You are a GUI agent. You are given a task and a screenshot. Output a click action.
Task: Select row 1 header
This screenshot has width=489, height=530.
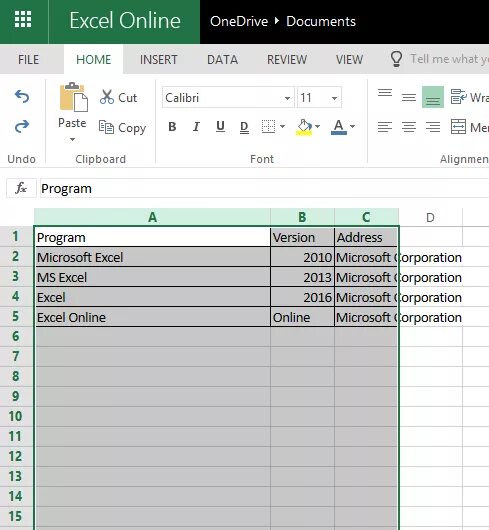[17, 236]
